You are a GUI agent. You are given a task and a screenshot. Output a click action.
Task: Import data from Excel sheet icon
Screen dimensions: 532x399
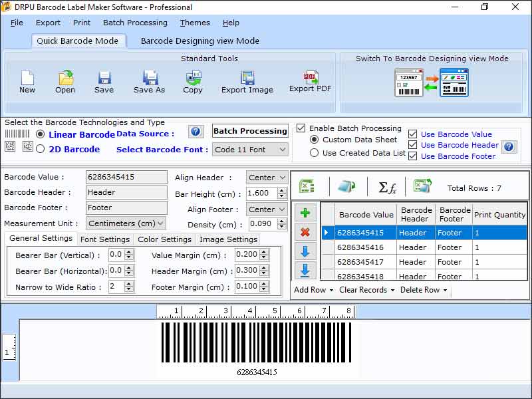tap(305, 187)
